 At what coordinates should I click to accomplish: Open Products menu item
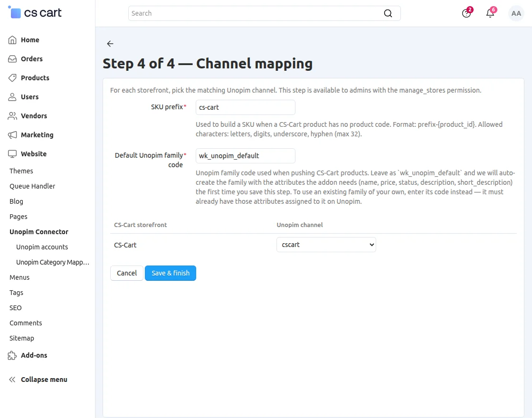pos(35,78)
